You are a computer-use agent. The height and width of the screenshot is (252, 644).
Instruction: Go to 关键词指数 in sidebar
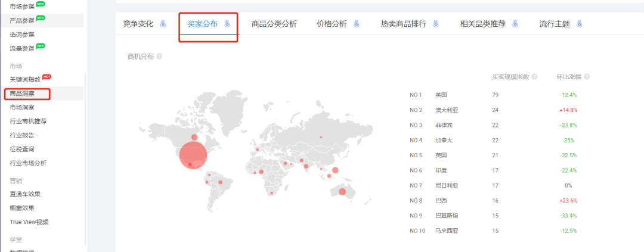click(x=25, y=79)
